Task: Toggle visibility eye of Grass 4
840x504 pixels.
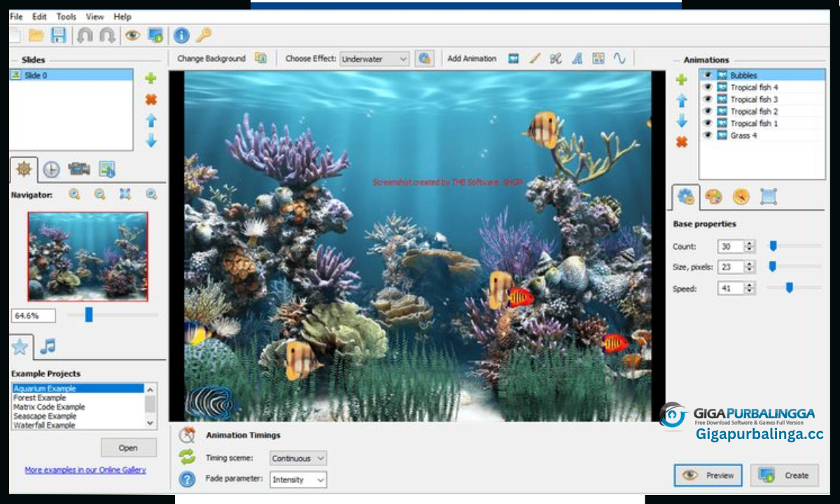Action: point(708,135)
